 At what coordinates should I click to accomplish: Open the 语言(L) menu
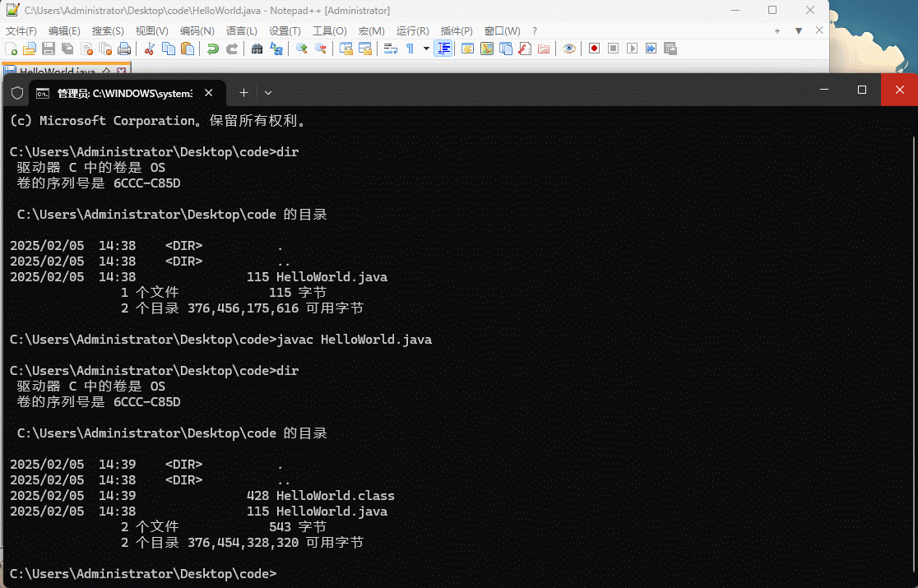click(x=242, y=30)
